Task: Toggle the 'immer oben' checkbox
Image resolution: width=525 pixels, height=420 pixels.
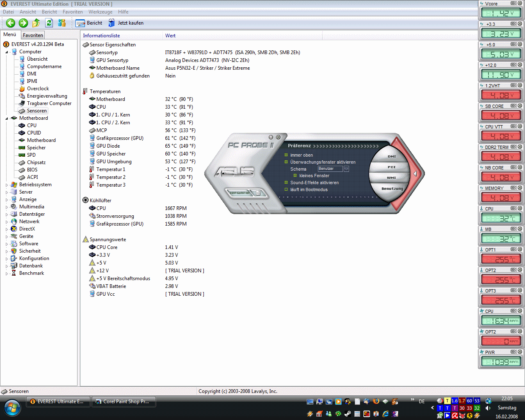Action: coord(286,155)
